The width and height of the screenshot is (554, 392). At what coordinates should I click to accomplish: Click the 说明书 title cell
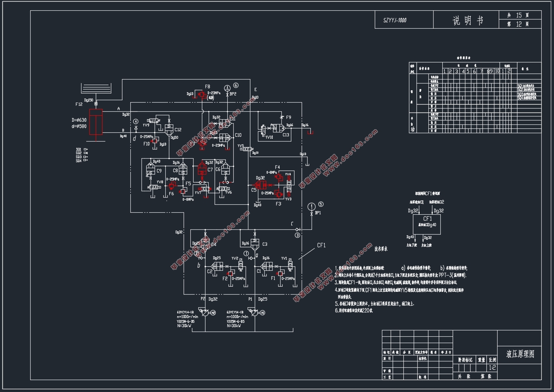click(466, 20)
